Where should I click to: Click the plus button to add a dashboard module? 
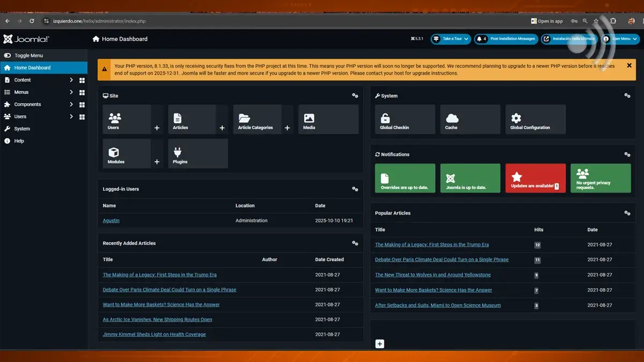point(379,344)
